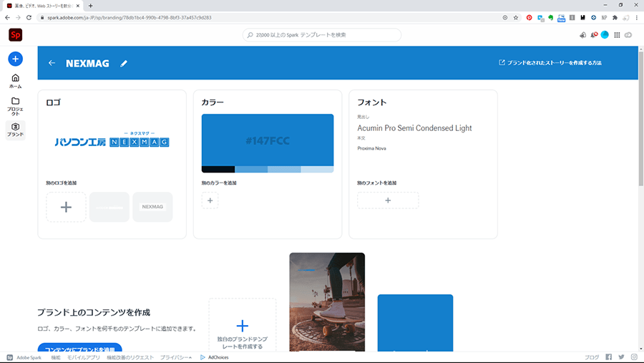Open the 機能 footer link
The height and width of the screenshot is (363, 644).
point(55,357)
